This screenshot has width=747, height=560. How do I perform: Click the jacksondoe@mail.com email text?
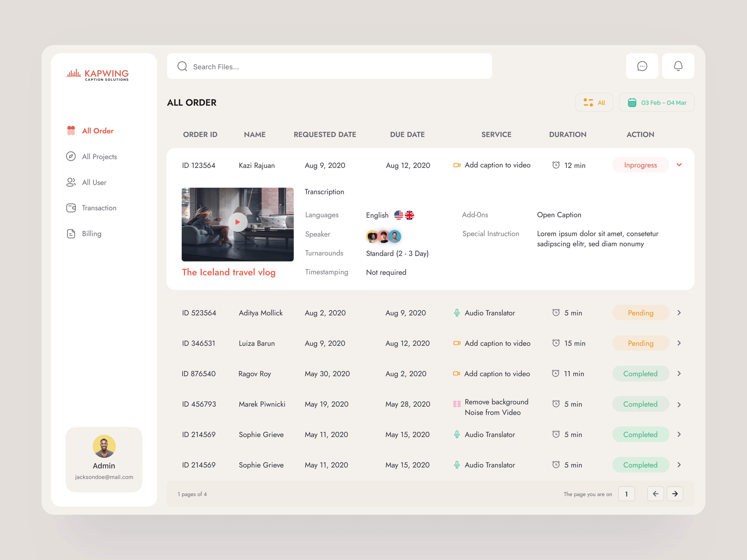pyautogui.click(x=104, y=477)
